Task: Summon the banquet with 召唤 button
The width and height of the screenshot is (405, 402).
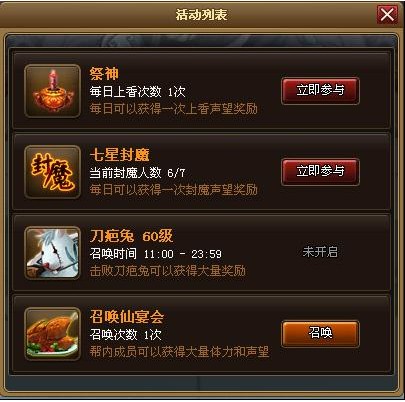Action: pos(320,333)
